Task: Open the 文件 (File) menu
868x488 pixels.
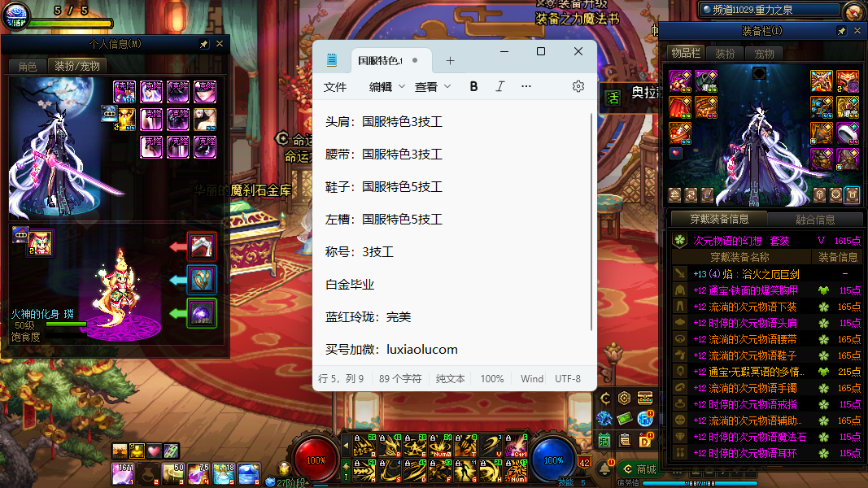Action: [x=335, y=87]
